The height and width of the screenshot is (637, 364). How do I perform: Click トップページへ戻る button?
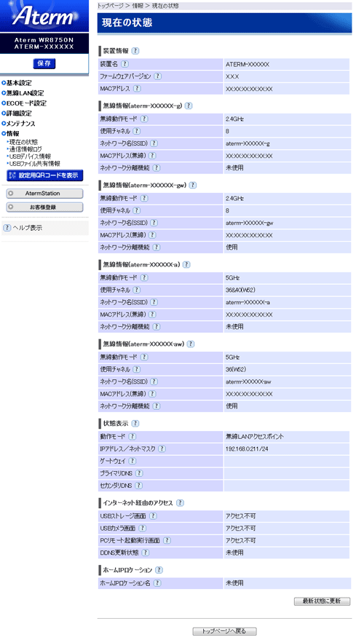(x=225, y=631)
